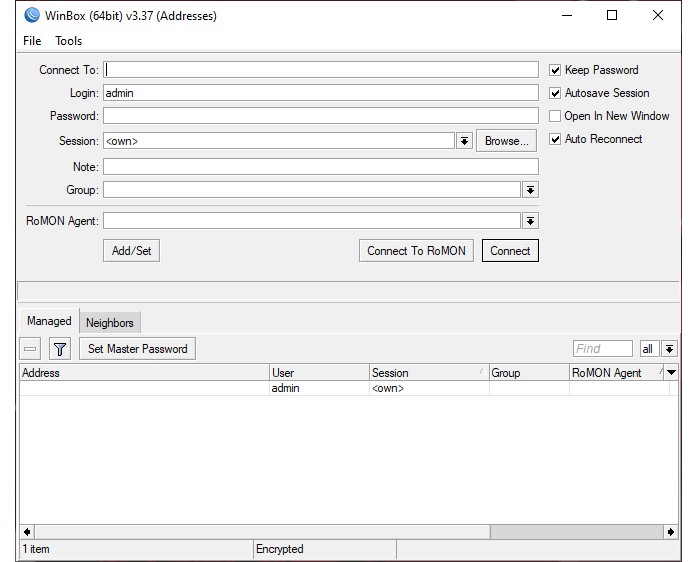Sort by the User column header

coord(320,373)
